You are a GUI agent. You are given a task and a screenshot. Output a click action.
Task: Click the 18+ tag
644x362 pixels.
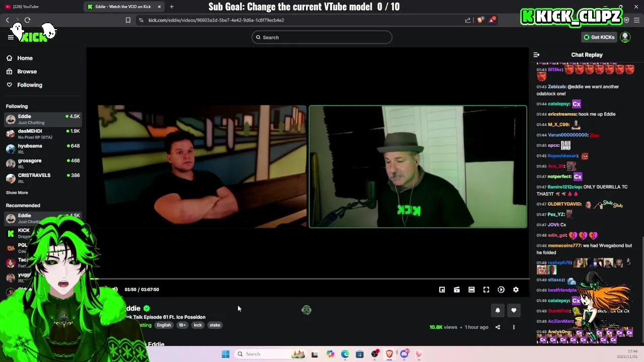point(182,325)
